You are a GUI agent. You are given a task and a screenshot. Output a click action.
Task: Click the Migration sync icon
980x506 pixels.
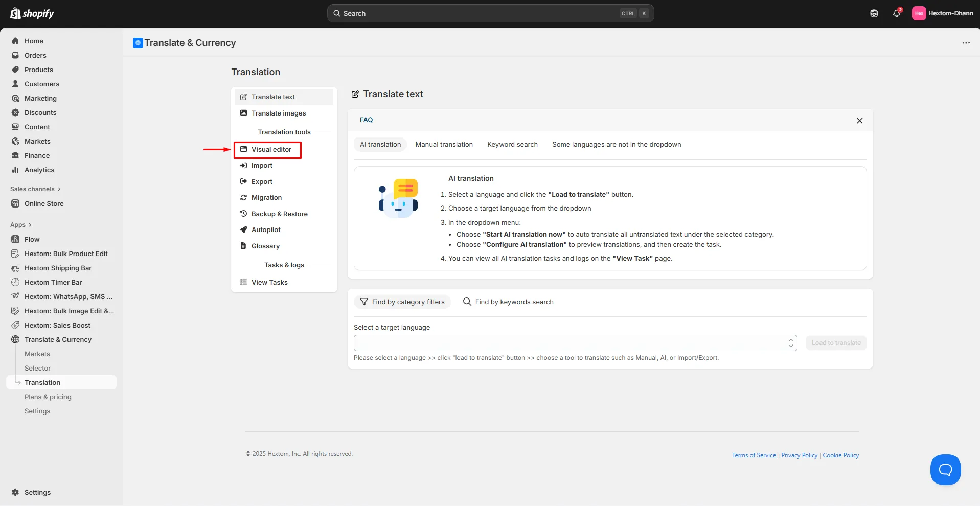pos(244,197)
